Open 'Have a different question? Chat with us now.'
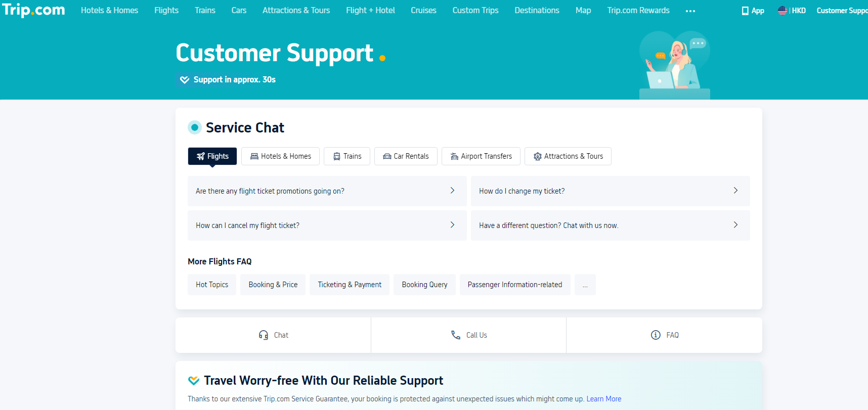Viewport: 868px width, 410px height. coord(610,225)
